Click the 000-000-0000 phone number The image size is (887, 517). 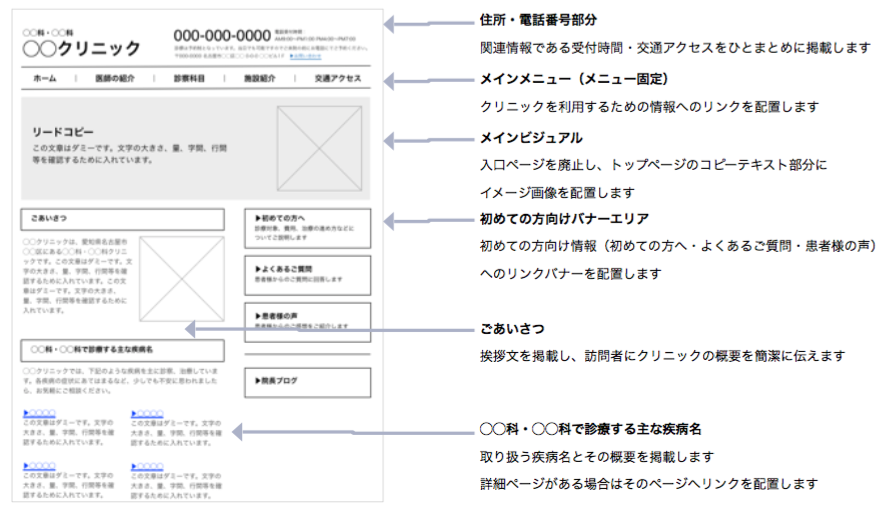[222, 36]
